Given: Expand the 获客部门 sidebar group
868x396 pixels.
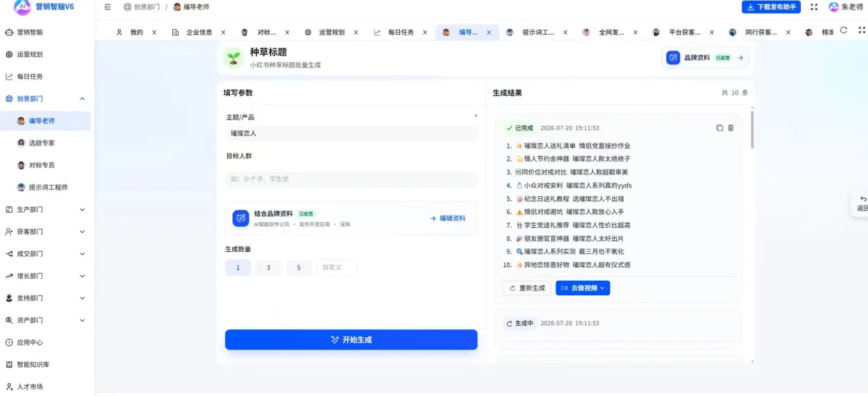Looking at the screenshot, I should 46,232.
